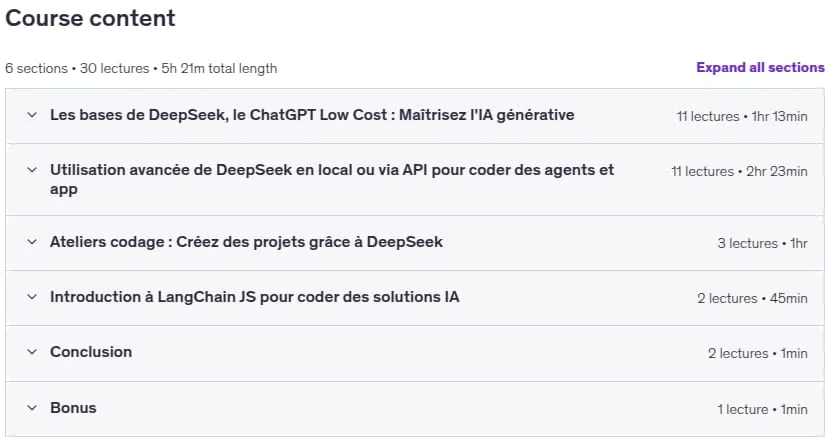The height and width of the screenshot is (437, 825).
Task: Open the Bonus section title
Action: 73,408
